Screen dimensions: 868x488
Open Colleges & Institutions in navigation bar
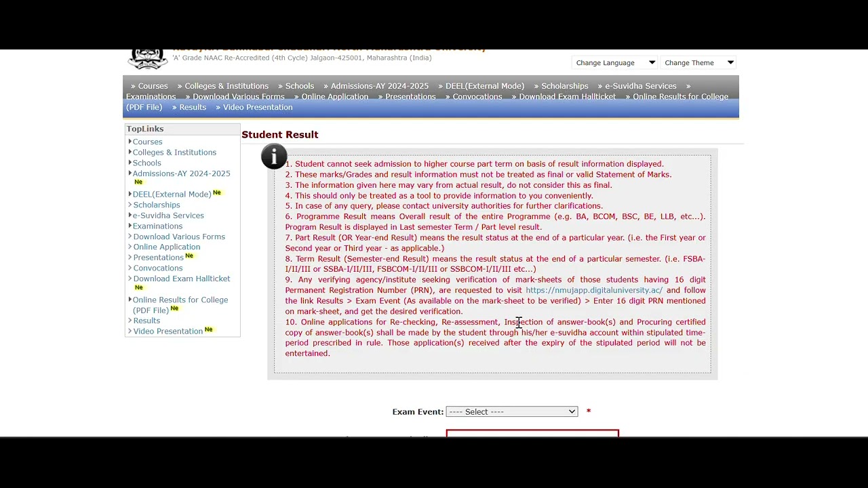[226, 86]
